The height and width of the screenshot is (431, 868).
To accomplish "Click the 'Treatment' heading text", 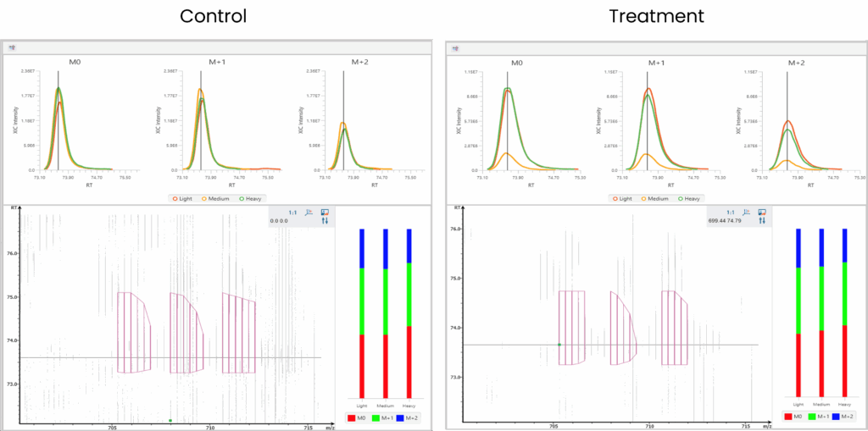I will click(657, 15).
